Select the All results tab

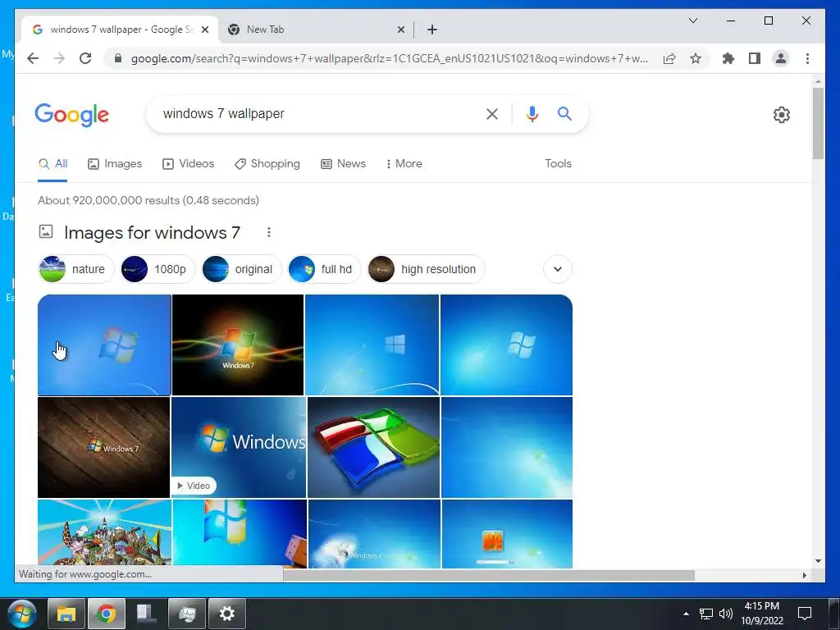(52, 163)
